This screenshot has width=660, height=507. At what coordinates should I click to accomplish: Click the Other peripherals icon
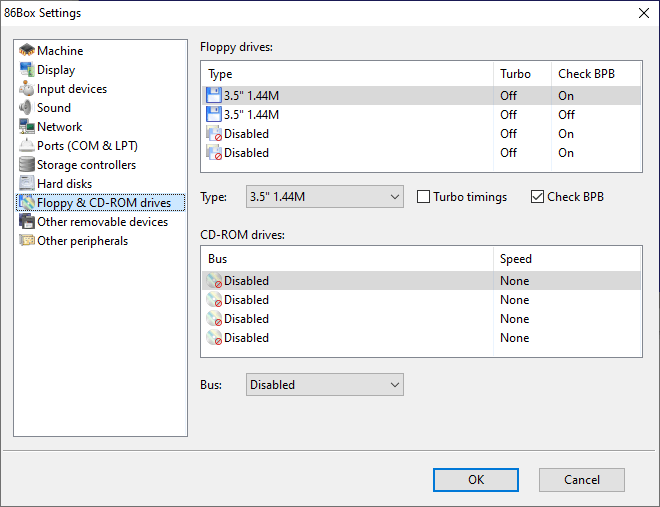[x=27, y=241]
